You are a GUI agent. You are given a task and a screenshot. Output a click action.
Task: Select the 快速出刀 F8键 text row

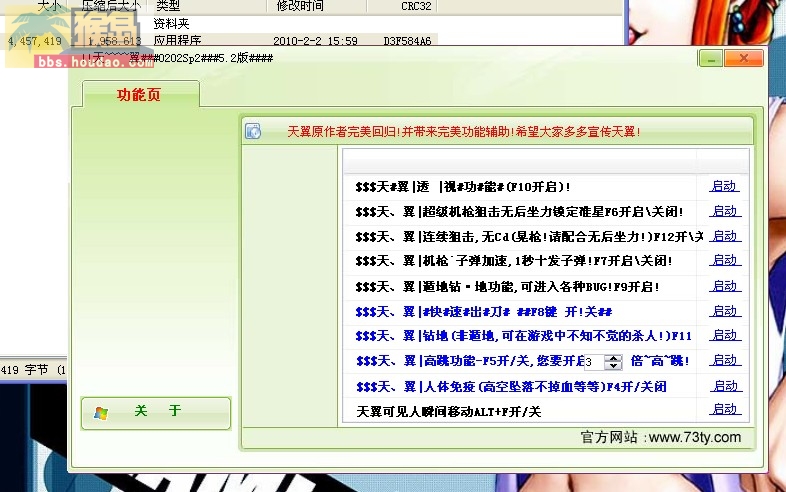click(484, 312)
